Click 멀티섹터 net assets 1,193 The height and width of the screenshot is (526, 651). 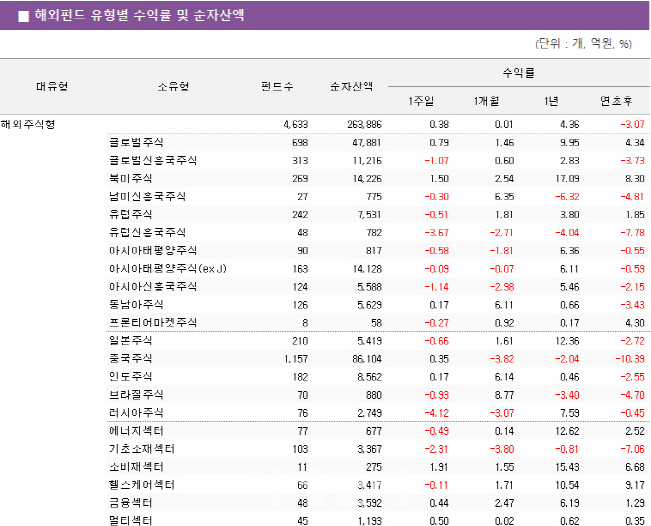click(369, 521)
